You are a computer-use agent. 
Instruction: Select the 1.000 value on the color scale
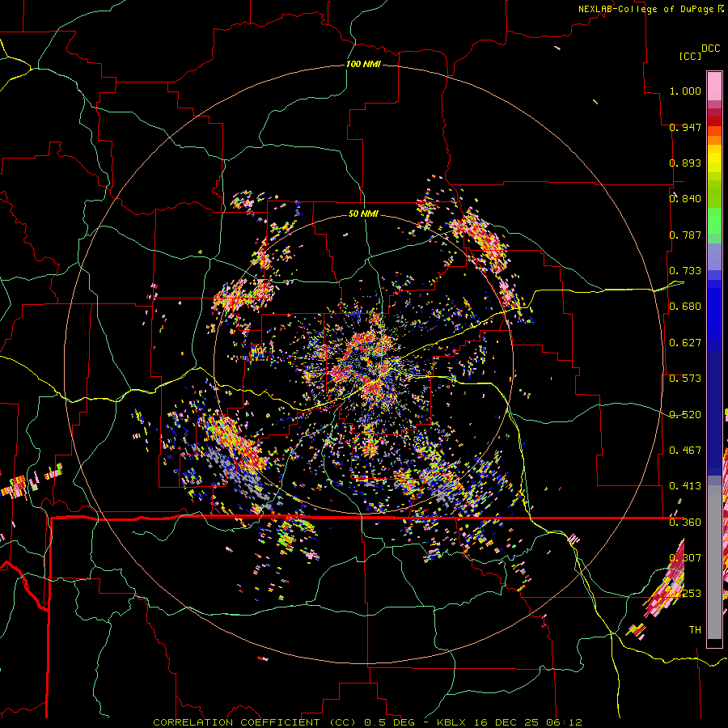(x=685, y=91)
